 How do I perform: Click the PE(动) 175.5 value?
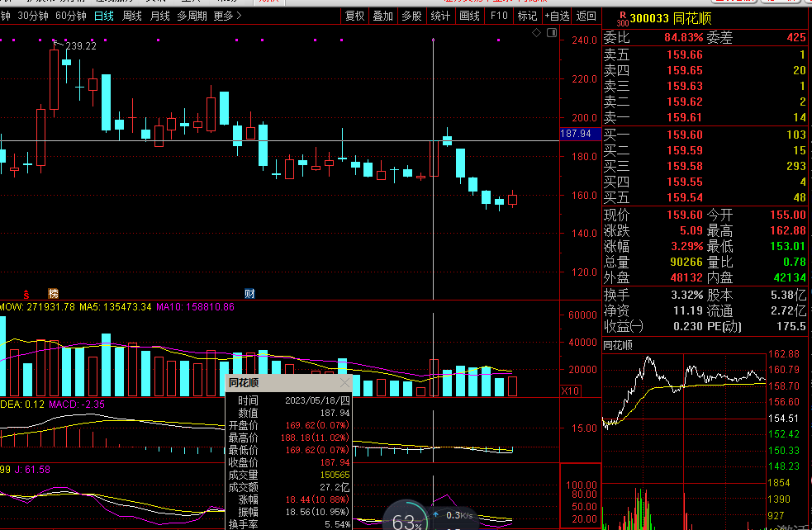791,327
